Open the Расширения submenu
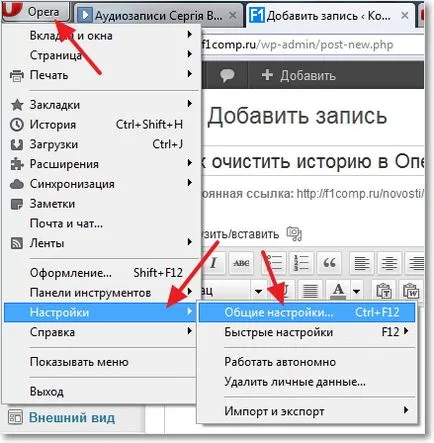434x443 pixels. [101, 164]
